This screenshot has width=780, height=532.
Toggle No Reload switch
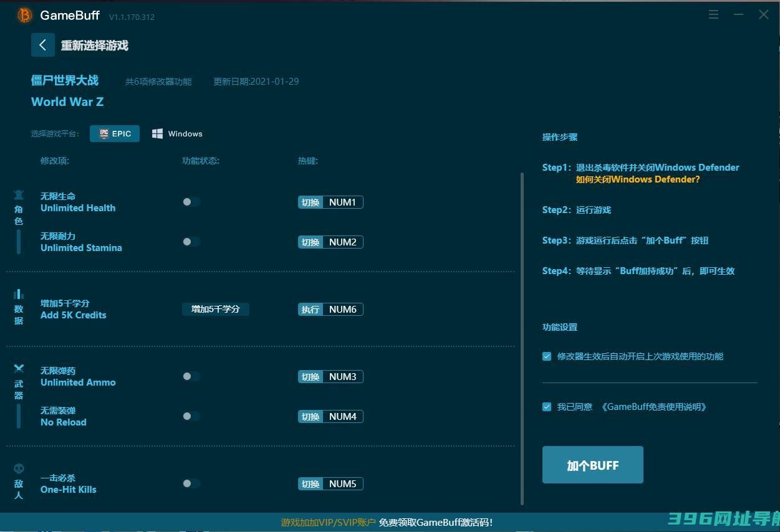click(191, 416)
